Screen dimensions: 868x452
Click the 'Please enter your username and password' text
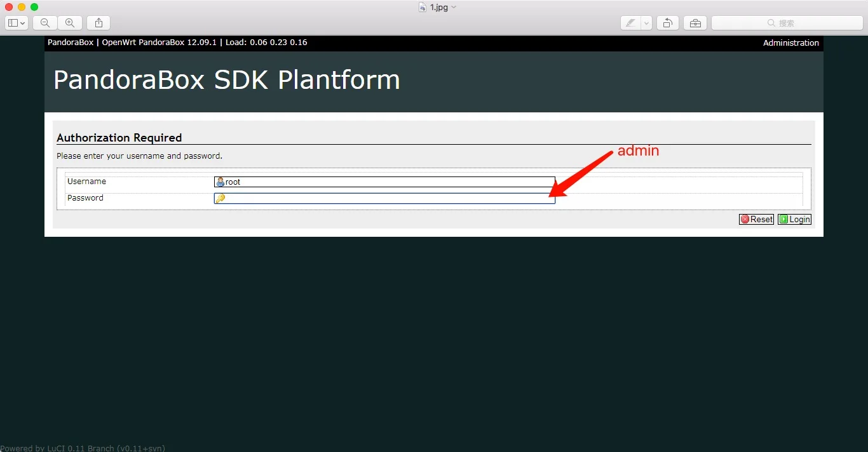(139, 156)
